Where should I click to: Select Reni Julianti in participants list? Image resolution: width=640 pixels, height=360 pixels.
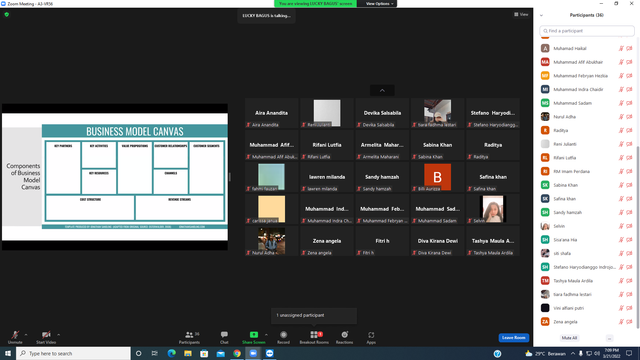tap(587, 144)
